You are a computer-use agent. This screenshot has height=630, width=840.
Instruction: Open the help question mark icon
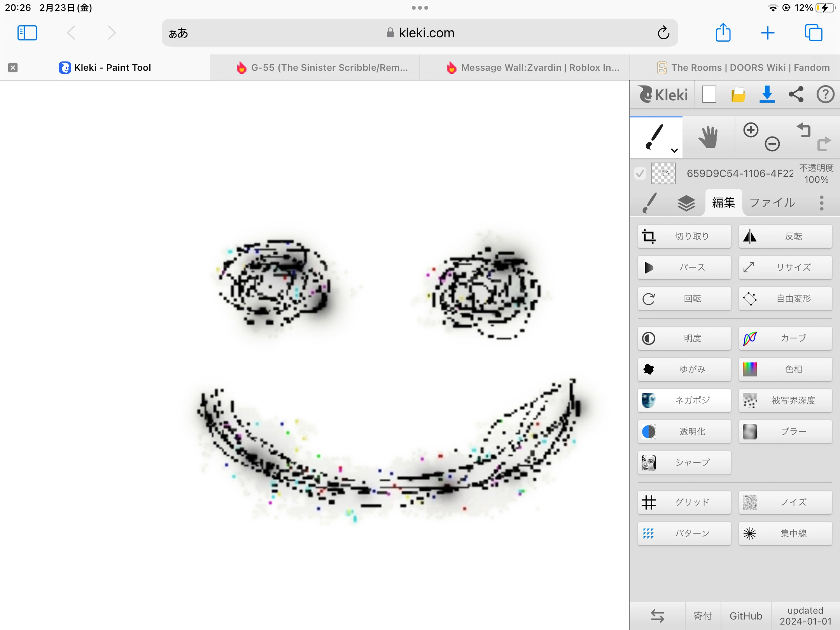click(825, 94)
